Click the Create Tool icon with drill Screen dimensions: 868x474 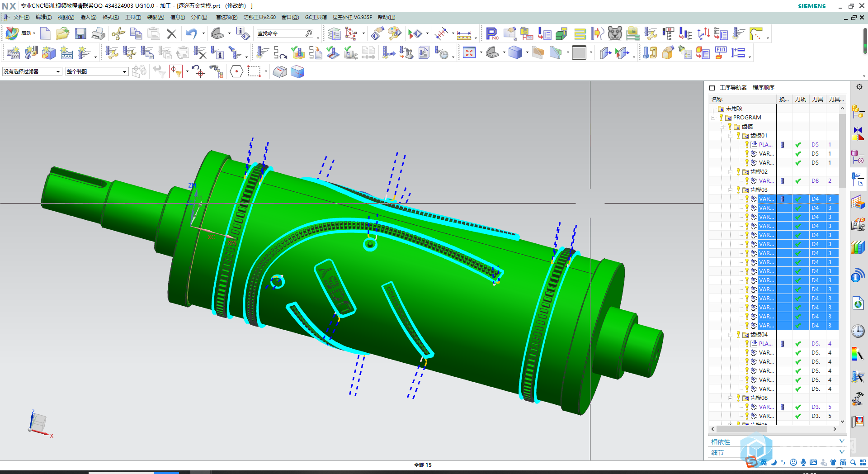31,53
